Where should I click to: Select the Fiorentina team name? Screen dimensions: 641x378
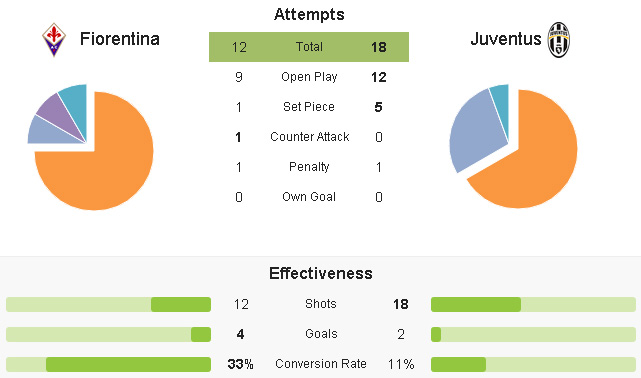click(119, 39)
